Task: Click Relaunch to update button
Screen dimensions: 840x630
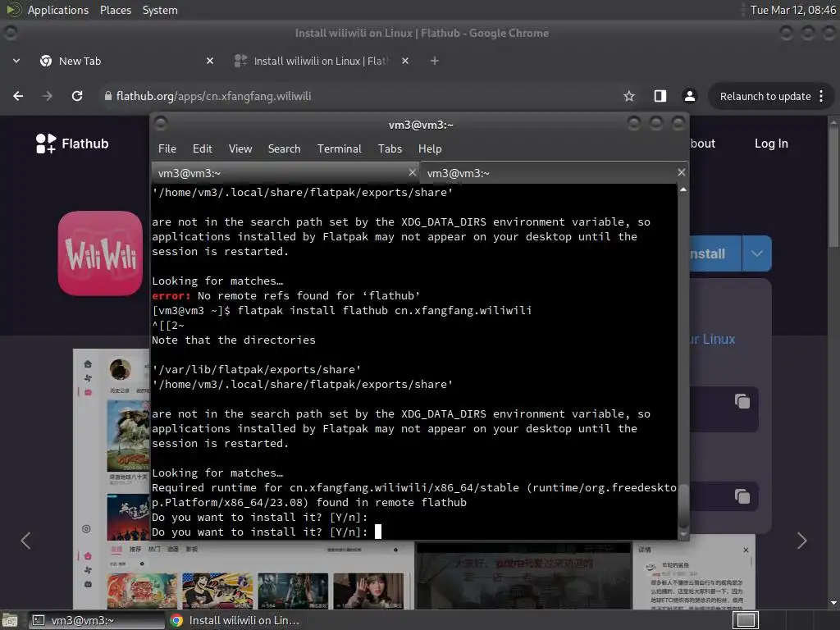Action: (x=765, y=97)
